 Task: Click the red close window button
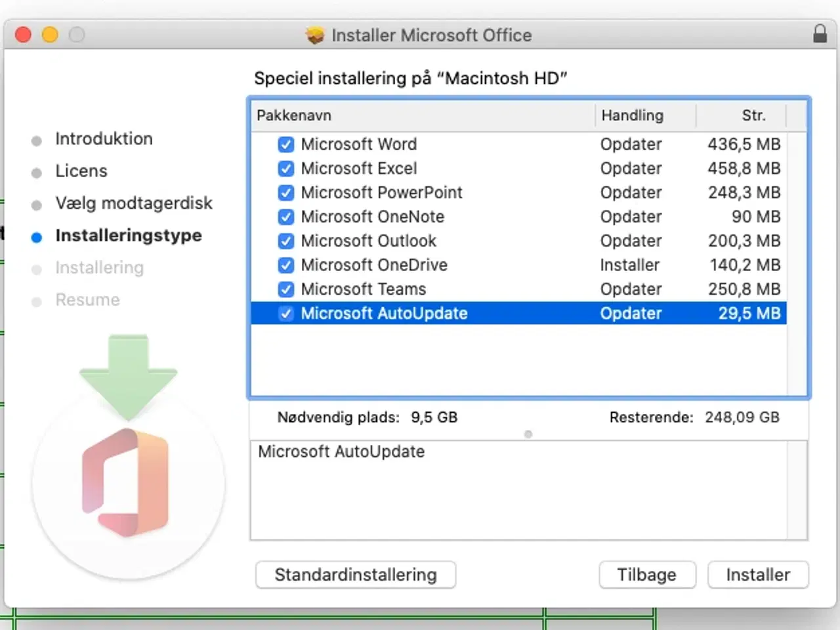(x=24, y=34)
